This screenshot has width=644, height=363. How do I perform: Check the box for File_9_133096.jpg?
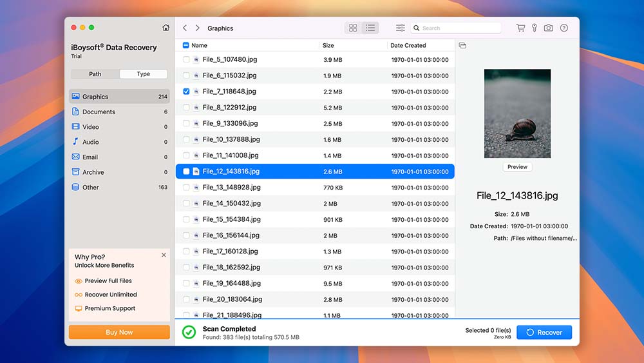click(x=186, y=123)
